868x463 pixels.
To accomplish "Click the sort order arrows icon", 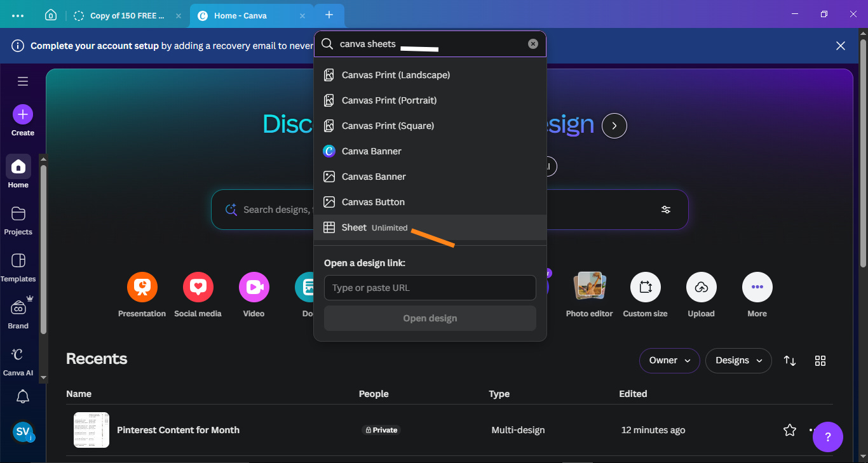I will (790, 361).
